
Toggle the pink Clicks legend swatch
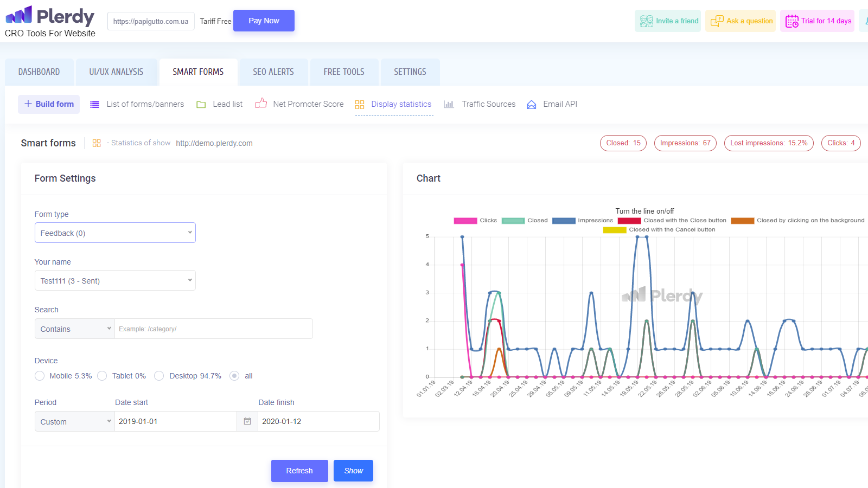(x=465, y=221)
